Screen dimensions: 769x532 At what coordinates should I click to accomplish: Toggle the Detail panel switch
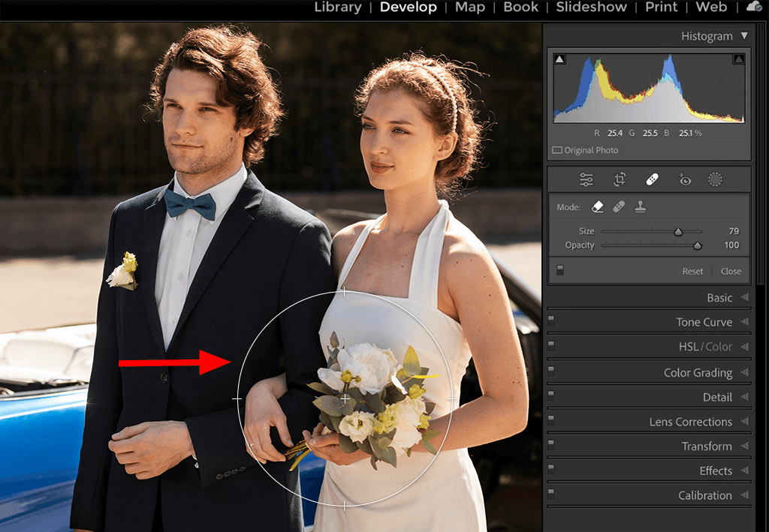551,396
